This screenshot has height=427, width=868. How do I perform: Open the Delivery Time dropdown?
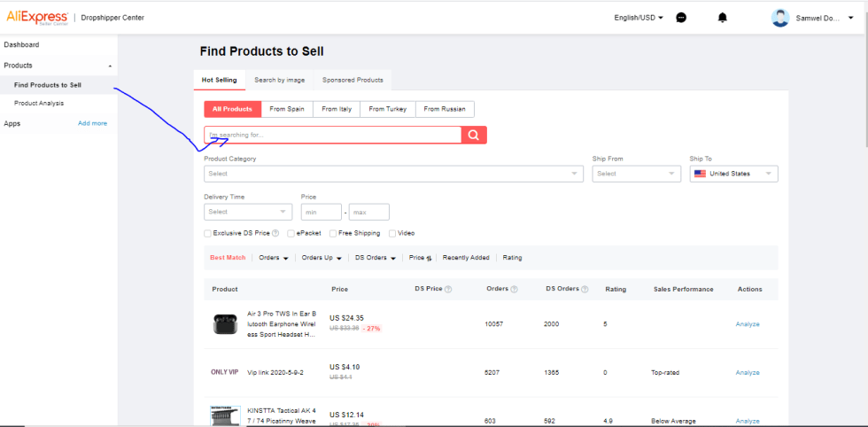point(248,212)
